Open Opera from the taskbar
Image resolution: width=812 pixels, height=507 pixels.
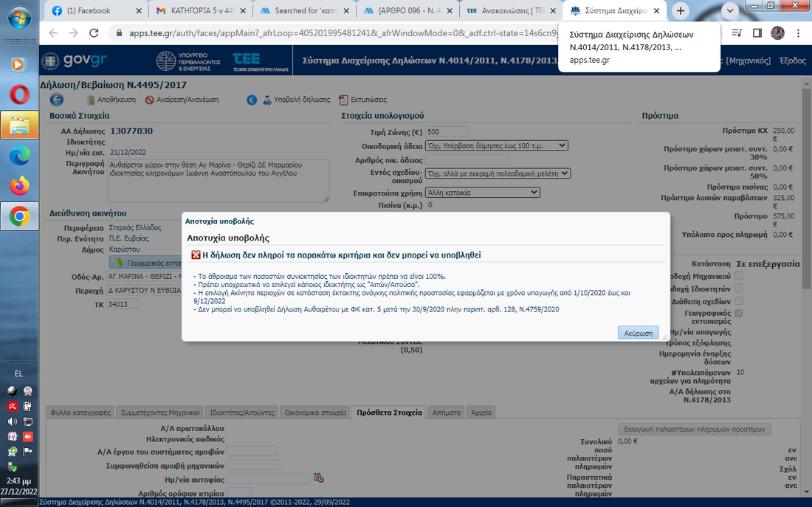point(19,94)
